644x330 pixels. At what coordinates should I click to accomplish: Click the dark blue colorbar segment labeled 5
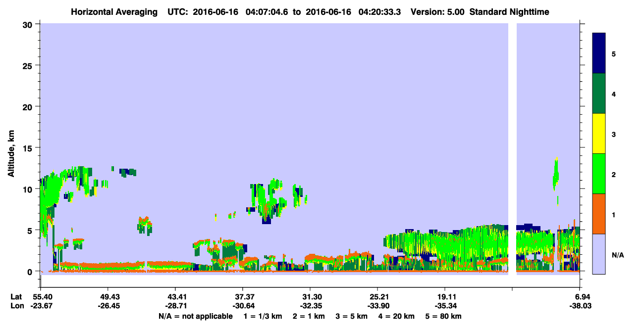pos(599,53)
